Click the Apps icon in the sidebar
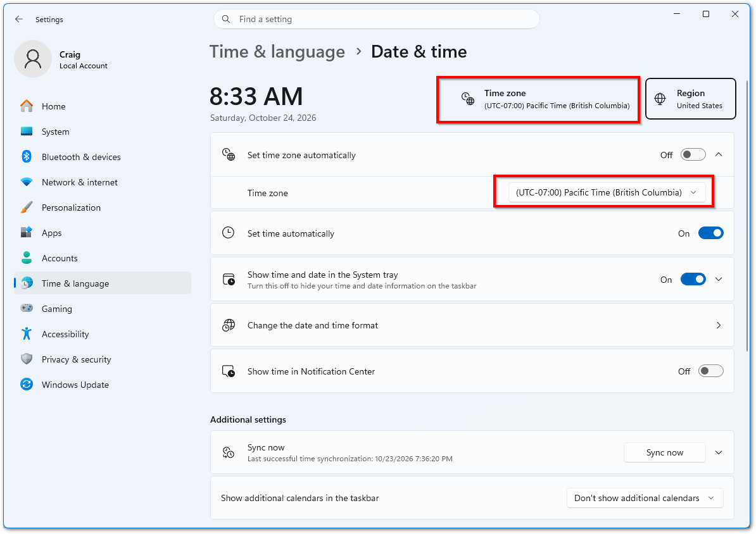This screenshot has height=534, width=756. (27, 233)
